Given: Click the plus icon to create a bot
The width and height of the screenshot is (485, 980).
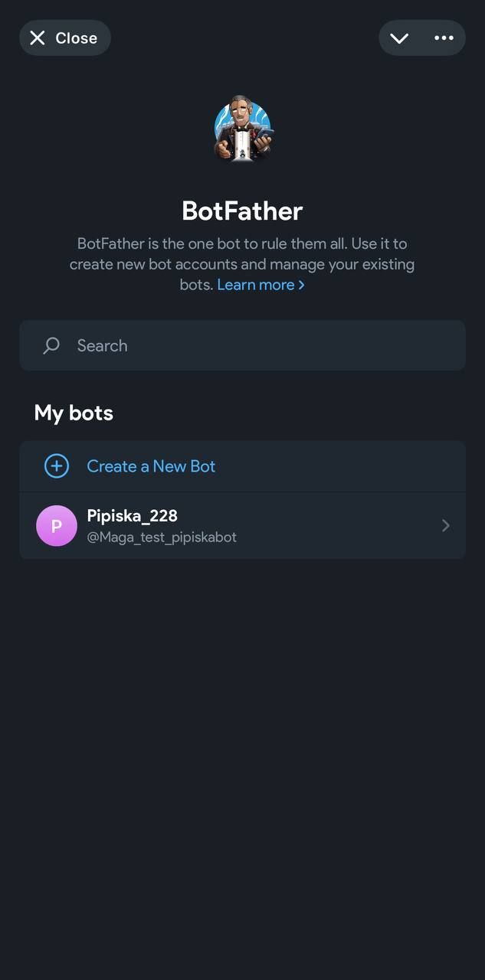Looking at the screenshot, I should [x=56, y=465].
